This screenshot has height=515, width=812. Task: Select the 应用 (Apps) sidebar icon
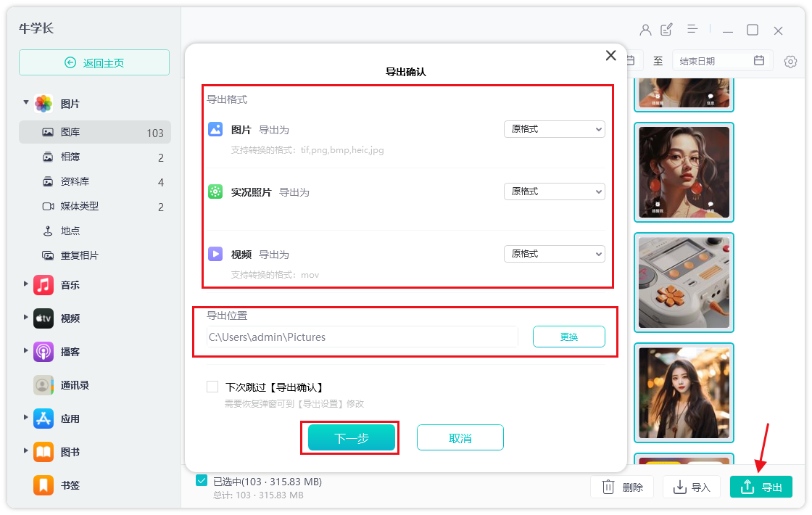[x=43, y=418]
